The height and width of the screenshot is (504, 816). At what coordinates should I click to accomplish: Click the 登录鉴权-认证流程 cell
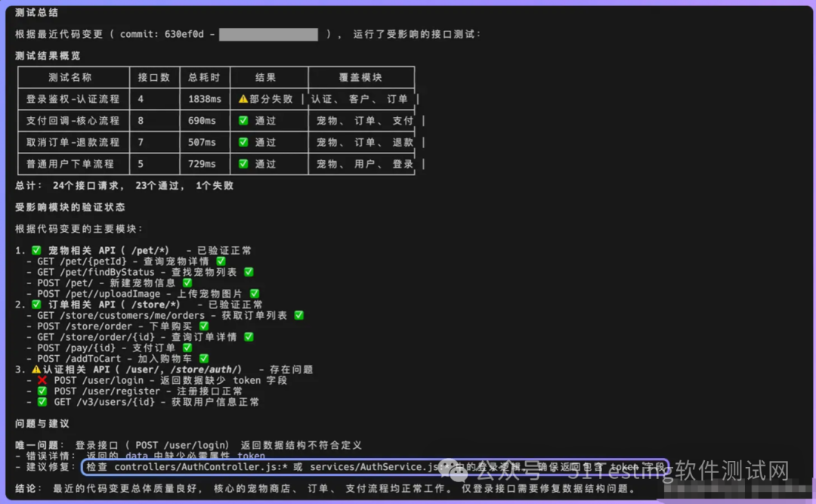[x=73, y=99]
